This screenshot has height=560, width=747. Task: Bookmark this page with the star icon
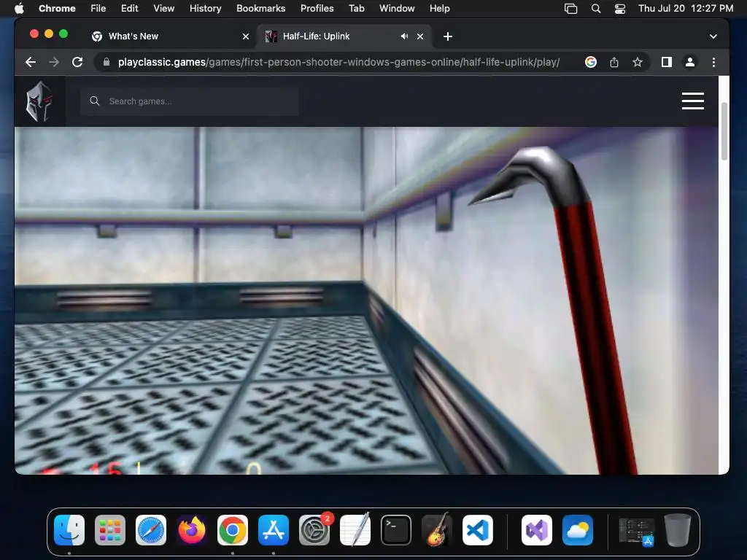(638, 63)
